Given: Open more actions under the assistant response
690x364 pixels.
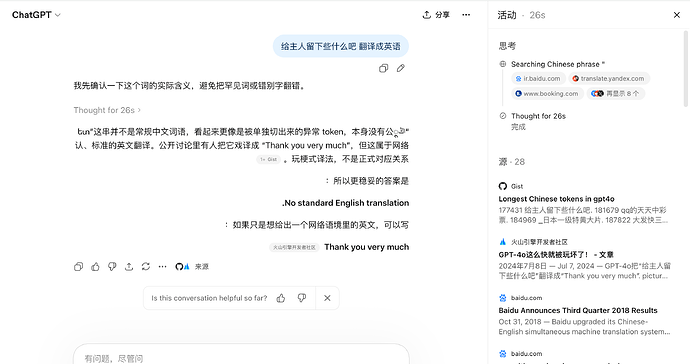Looking at the screenshot, I should (162, 266).
